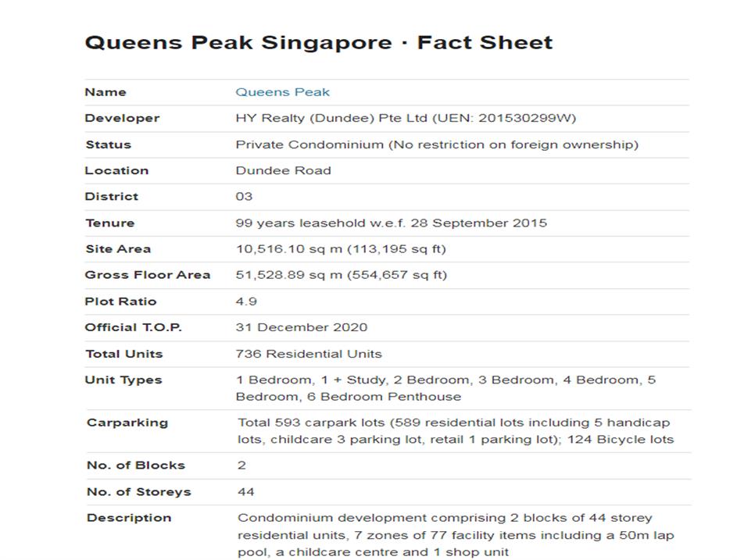This screenshot has width=737, height=560.
Task: Click the District value 03
Action: click(244, 197)
